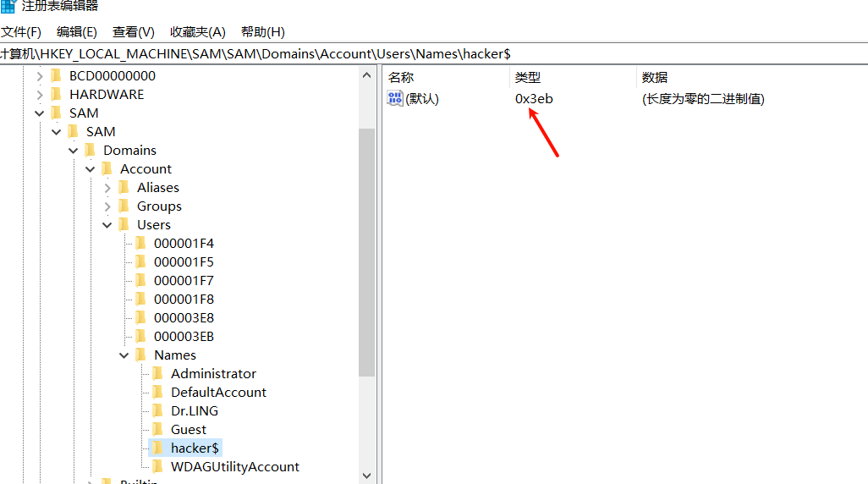Select the Guest key label
This screenshot has width=868, height=484.
[188, 429]
